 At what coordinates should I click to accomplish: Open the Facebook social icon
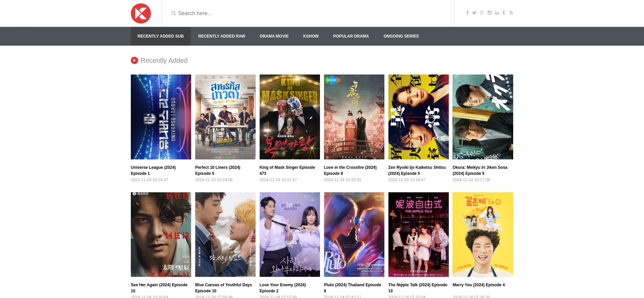[467, 13]
